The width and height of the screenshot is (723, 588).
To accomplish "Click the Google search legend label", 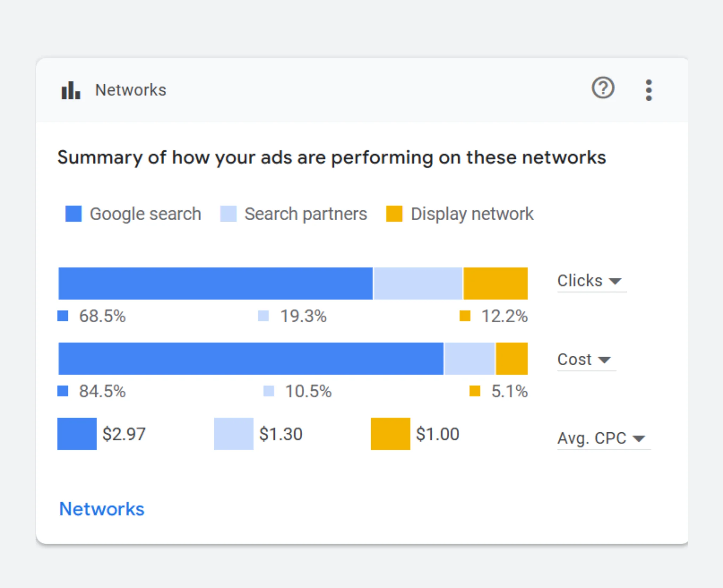I will (x=145, y=214).
